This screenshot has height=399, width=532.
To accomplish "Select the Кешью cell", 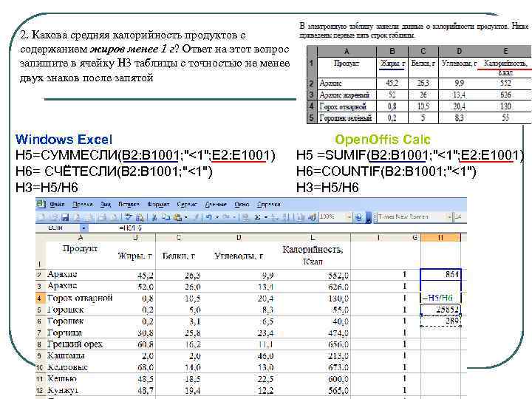I will point(81,378).
